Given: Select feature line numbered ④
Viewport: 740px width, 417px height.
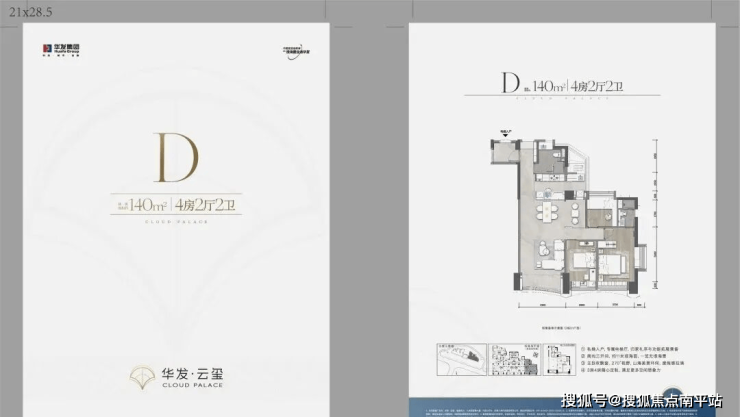Looking at the screenshot, I should click(621, 370).
